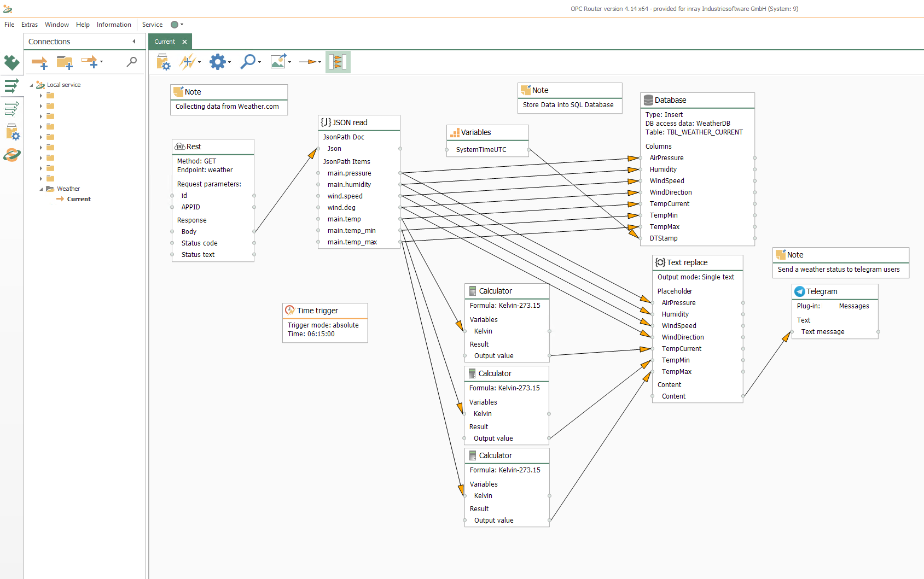Viewport: 924px width, 579px height.
Task: Open the orange-green ring icon in sidebar
Action: pos(11,155)
